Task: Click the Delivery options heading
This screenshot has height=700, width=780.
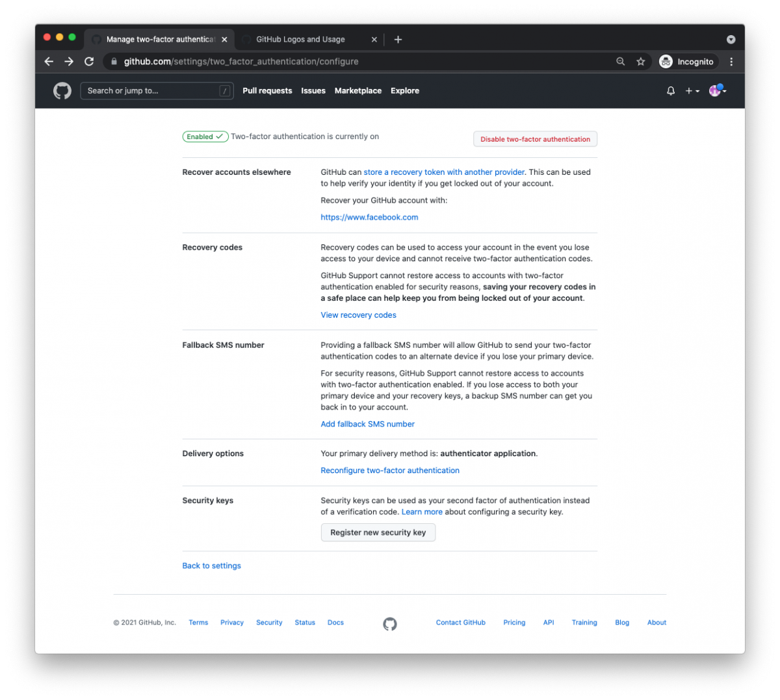Action: pos(213,454)
